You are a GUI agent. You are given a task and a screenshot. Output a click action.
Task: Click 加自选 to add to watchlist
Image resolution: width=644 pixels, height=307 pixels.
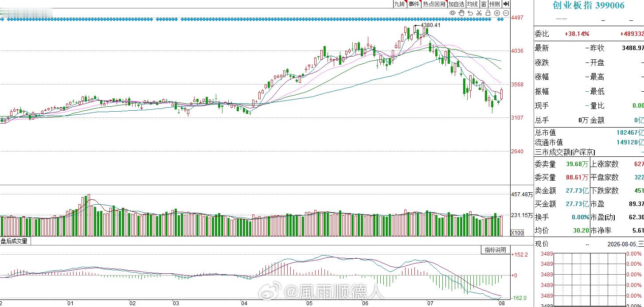(x=456, y=4)
